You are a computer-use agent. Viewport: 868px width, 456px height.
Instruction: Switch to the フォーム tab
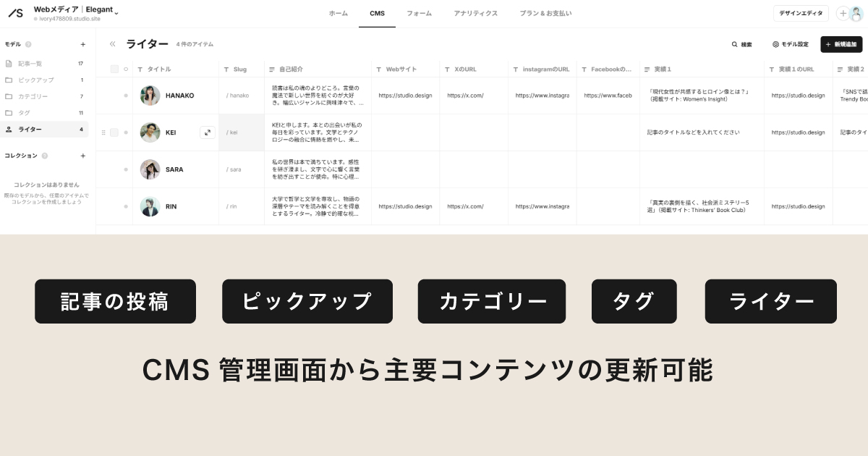(x=419, y=13)
